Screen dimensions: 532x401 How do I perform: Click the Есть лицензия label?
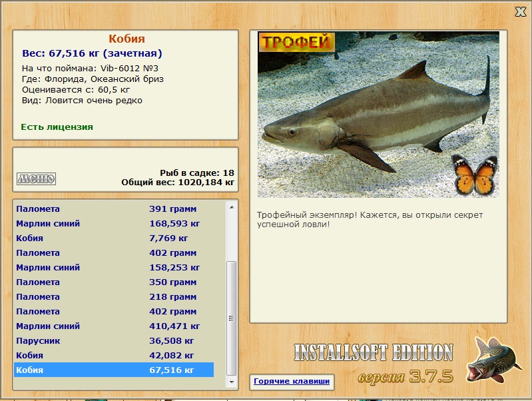click(x=57, y=127)
